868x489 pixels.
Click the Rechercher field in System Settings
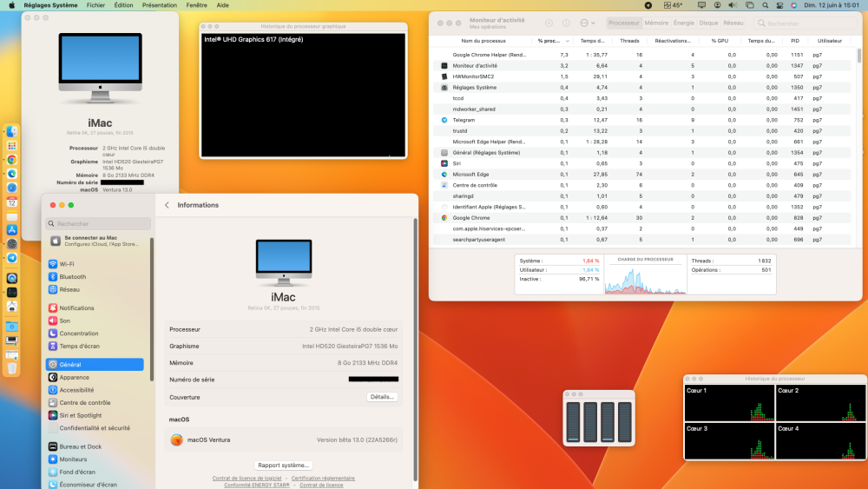coord(98,224)
